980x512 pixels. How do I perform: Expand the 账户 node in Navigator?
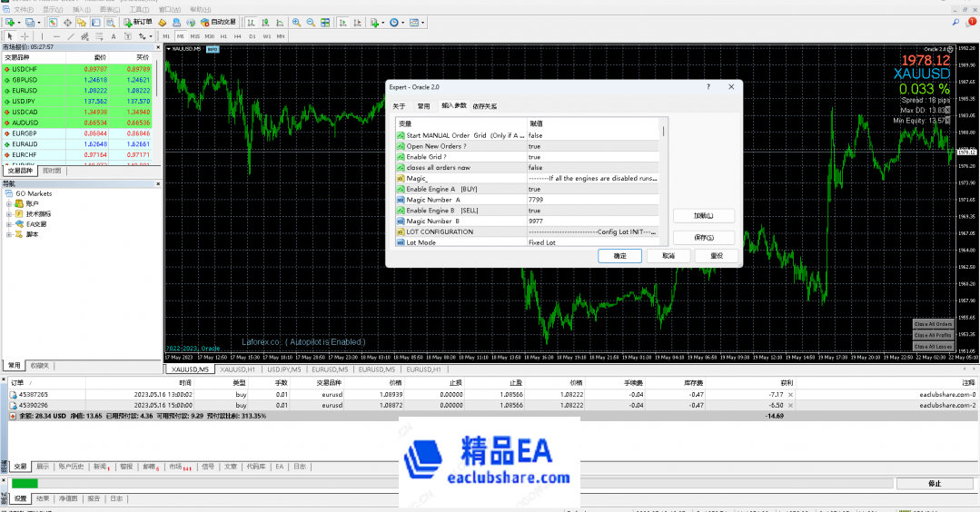(x=8, y=204)
